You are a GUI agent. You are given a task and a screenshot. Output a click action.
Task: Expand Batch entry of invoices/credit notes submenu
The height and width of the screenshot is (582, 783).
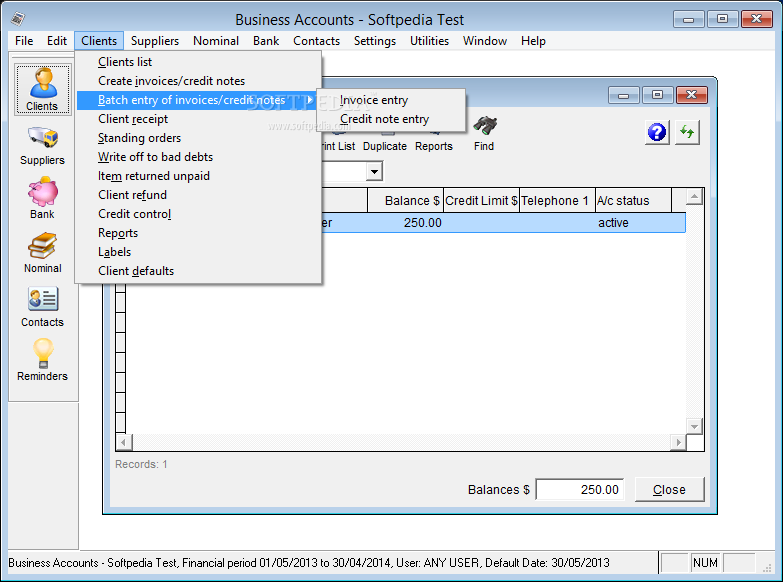point(199,100)
